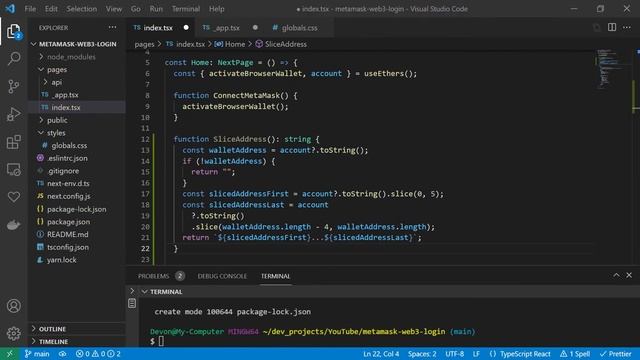Click the 1 Spell status item
Image resolution: width=640 pixels, height=360 pixels.
[x=575, y=354]
